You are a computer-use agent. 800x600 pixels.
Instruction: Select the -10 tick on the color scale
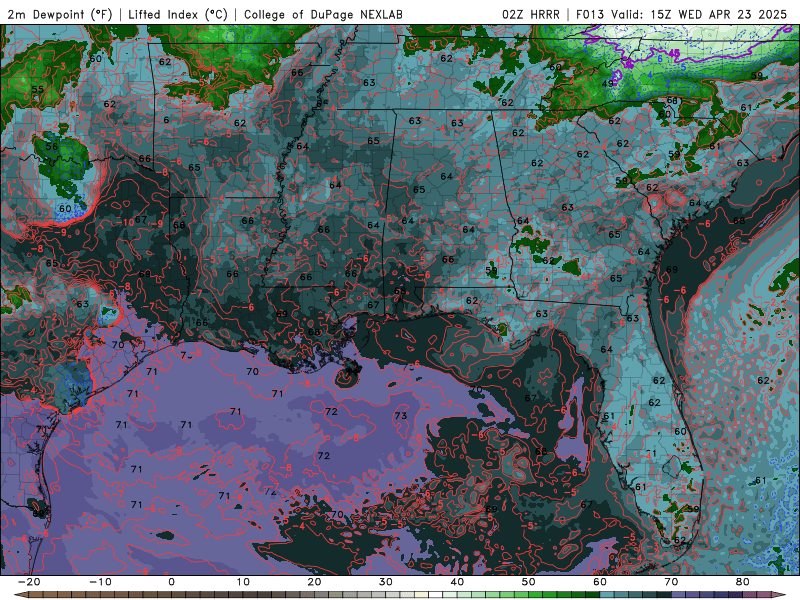[x=100, y=582]
